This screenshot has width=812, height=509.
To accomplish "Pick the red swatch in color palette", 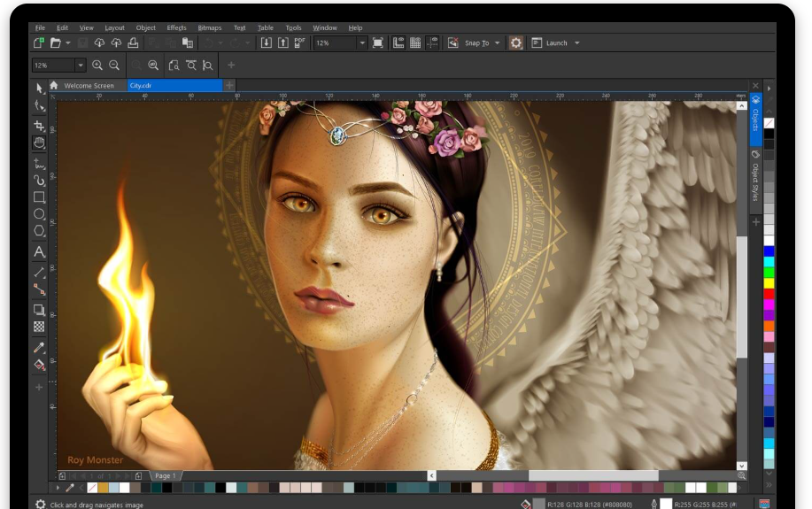I will (x=769, y=293).
